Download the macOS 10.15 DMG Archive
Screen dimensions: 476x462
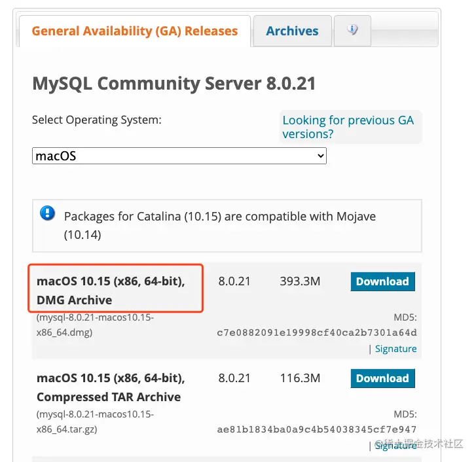point(382,281)
